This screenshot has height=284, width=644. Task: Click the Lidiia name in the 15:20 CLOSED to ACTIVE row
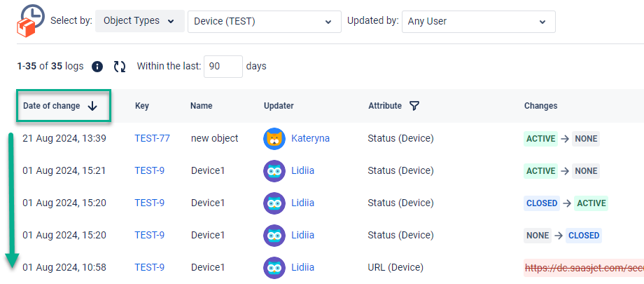(302, 203)
